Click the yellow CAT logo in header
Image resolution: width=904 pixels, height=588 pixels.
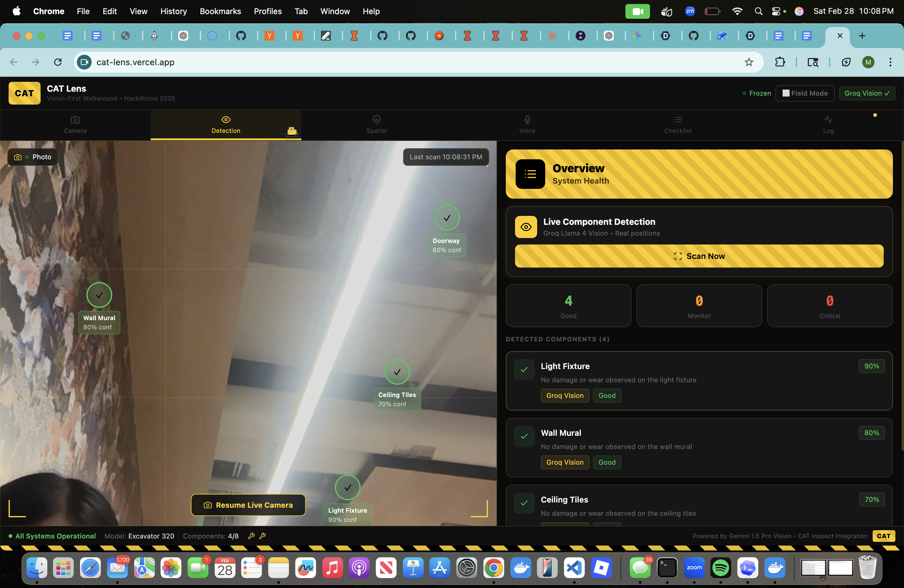[24, 93]
